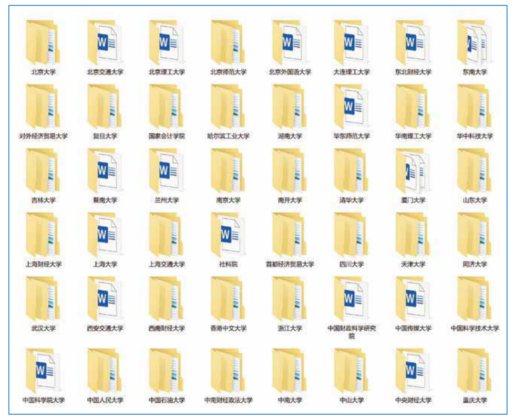
Task: Click the 对外经济贸易大学 folder icon
Action: pos(43,107)
